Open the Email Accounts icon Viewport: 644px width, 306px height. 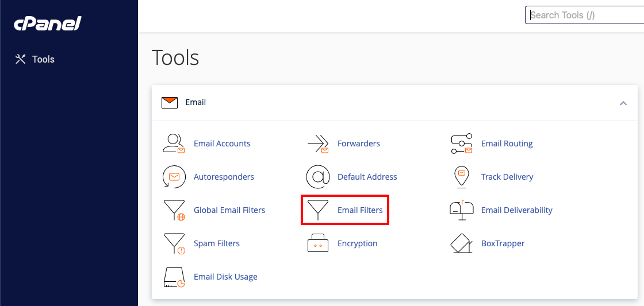[x=174, y=144]
